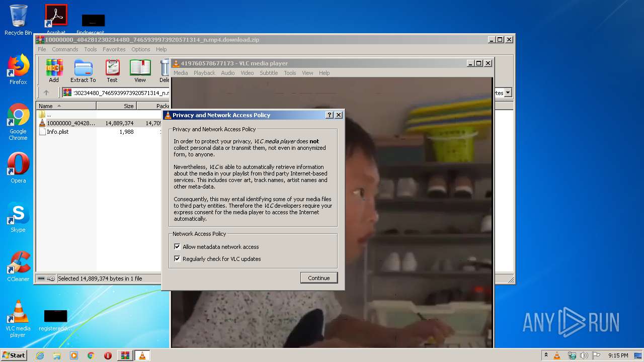This screenshot has width=644, height=362.
Task: Click the taskbar clock showing 9:15 PM
Action: tap(618, 355)
